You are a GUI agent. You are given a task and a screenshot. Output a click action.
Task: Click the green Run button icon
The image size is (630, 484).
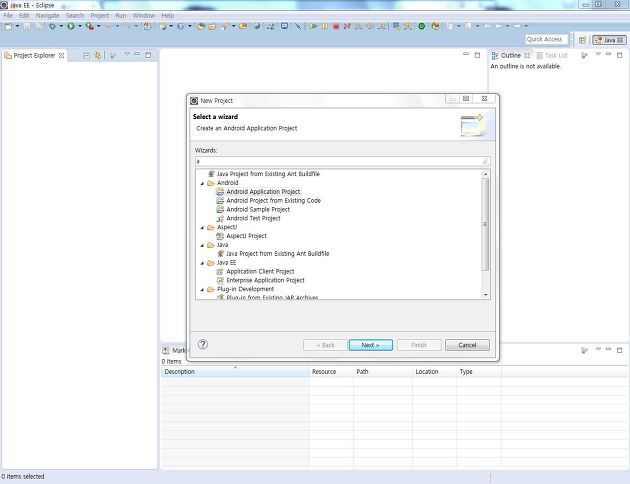click(x=71, y=27)
